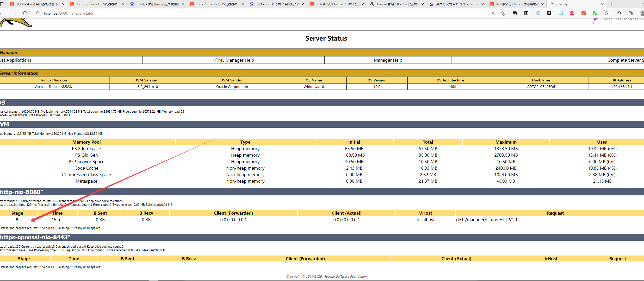Open the bilibili TV-face extension icon

tap(561, 13)
